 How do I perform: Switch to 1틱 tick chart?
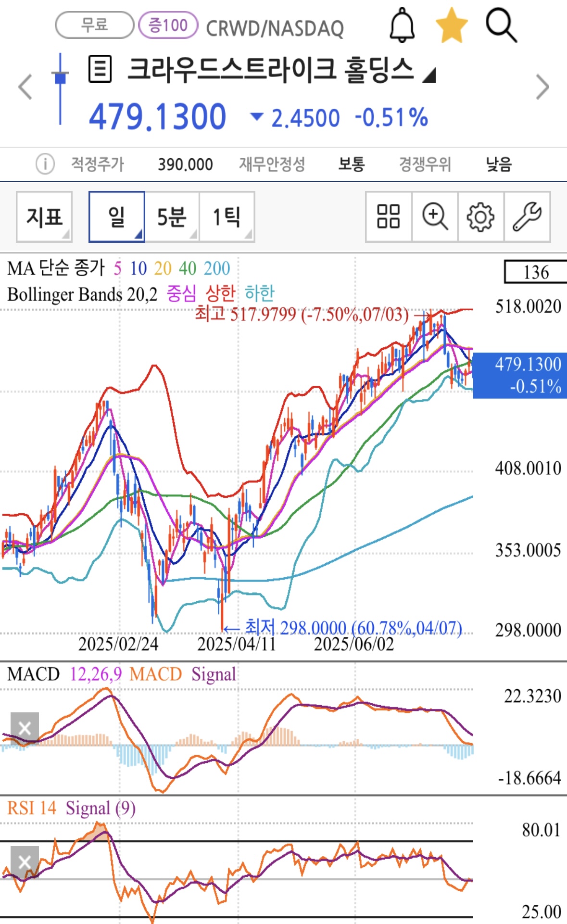[227, 216]
